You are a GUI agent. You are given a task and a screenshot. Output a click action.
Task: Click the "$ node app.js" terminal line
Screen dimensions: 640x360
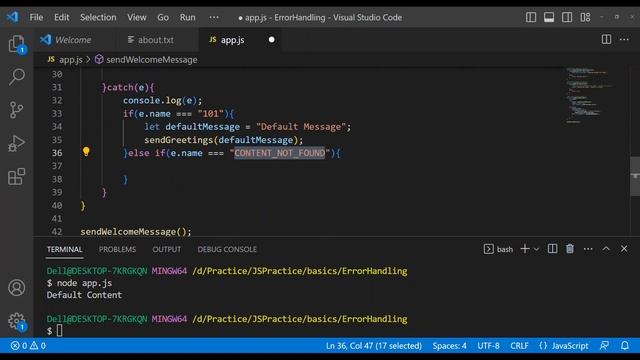click(79, 283)
